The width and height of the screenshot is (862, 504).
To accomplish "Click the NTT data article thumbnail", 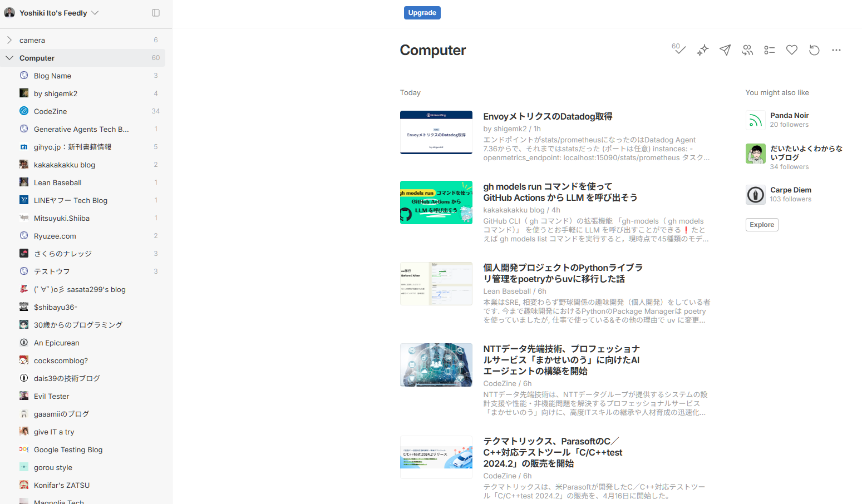I will click(x=436, y=365).
